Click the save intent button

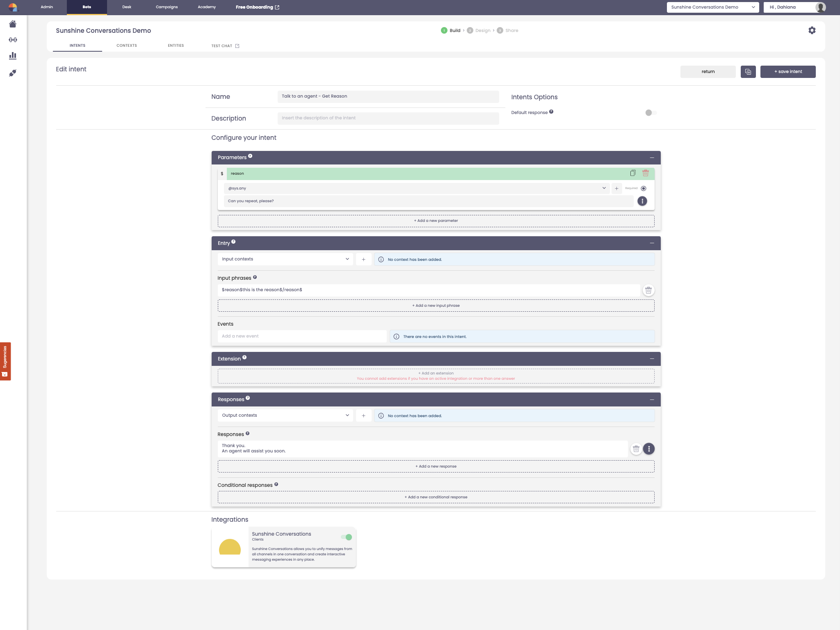[787, 72]
